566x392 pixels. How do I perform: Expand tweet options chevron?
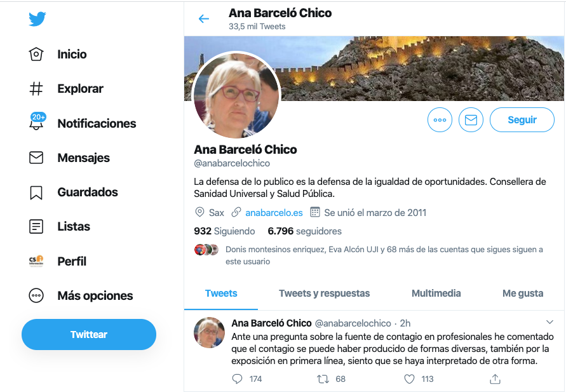coord(549,322)
